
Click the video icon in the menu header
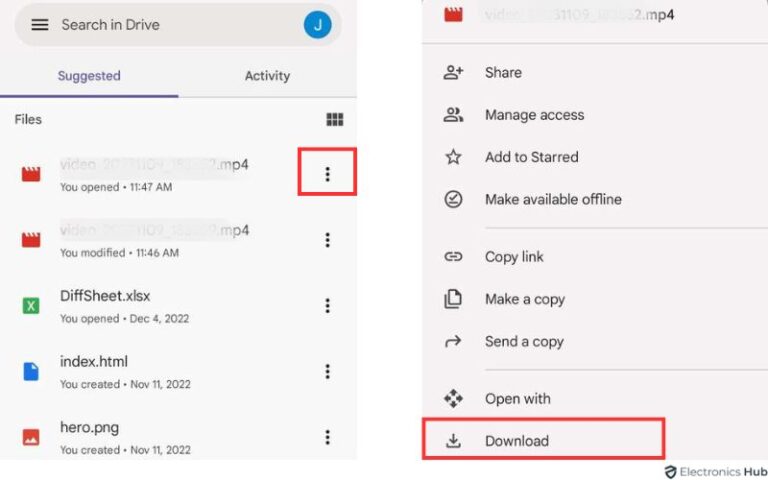tap(453, 14)
